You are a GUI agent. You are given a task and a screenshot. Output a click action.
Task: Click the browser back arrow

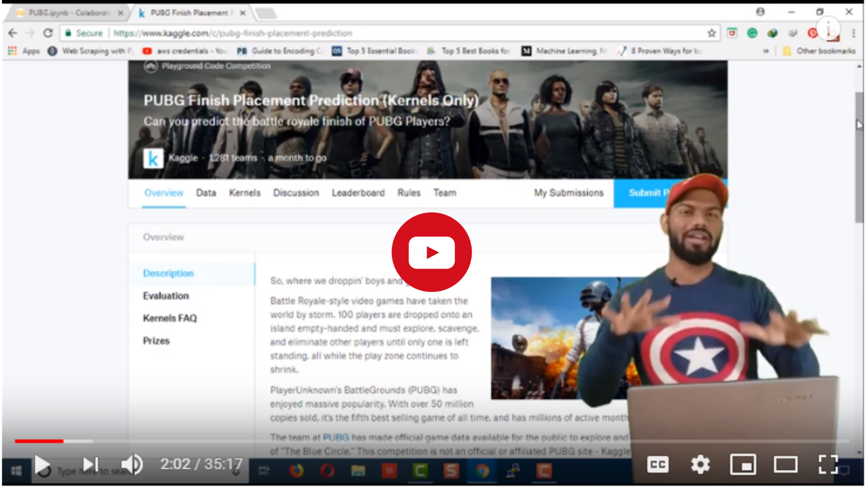pyautogui.click(x=13, y=33)
